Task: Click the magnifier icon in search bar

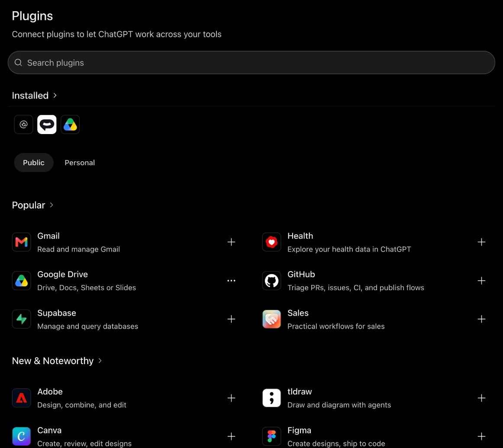Action: click(x=18, y=63)
